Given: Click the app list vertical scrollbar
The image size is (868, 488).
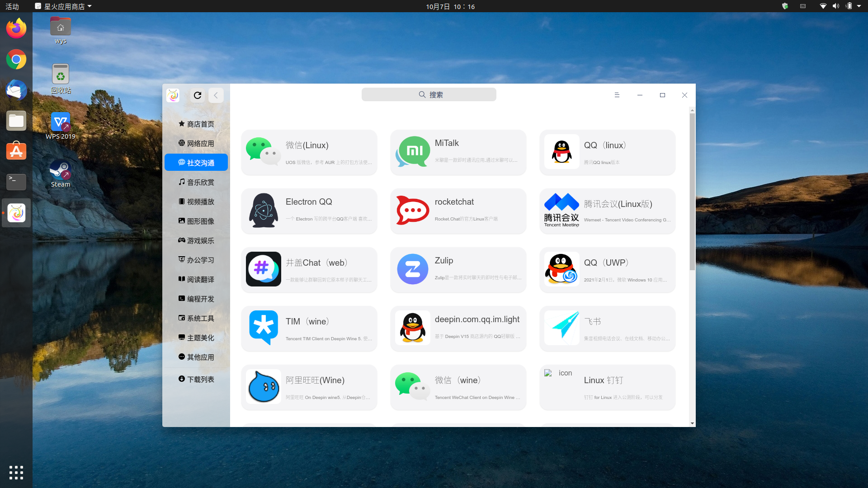Looking at the screenshot, I should [692, 192].
